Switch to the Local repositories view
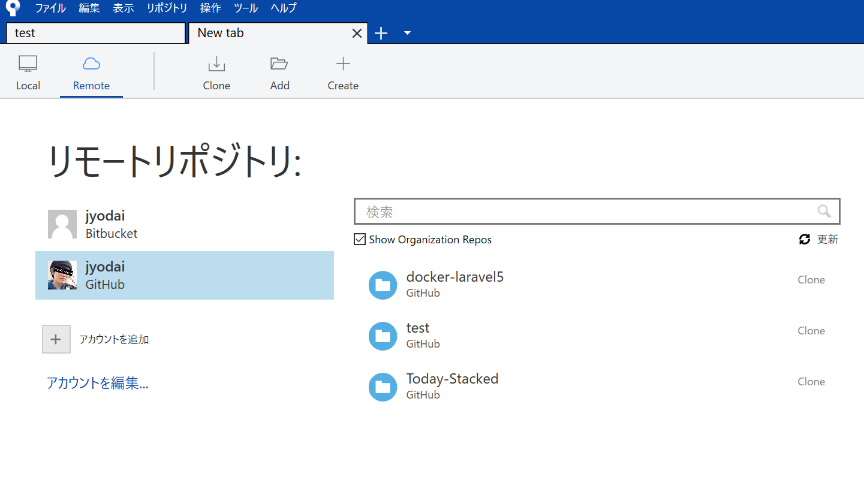The width and height of the screenshot is (864, 504). 28,71
